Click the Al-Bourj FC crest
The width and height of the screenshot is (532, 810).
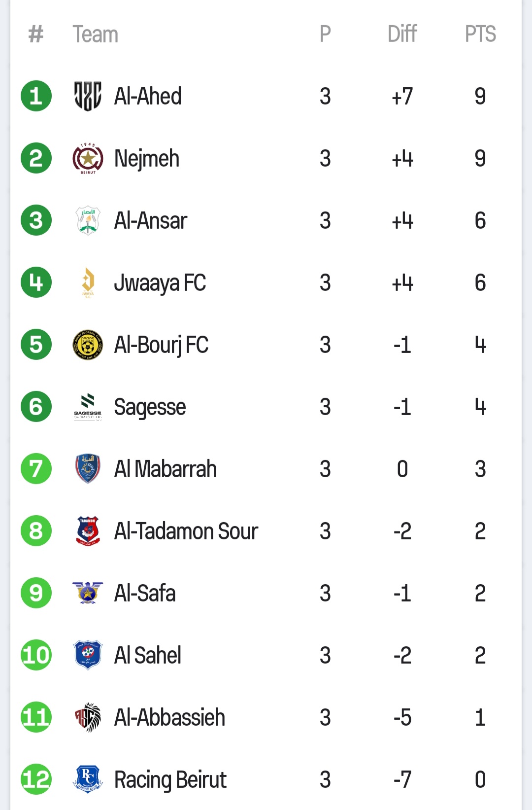(x=88, y=345)
